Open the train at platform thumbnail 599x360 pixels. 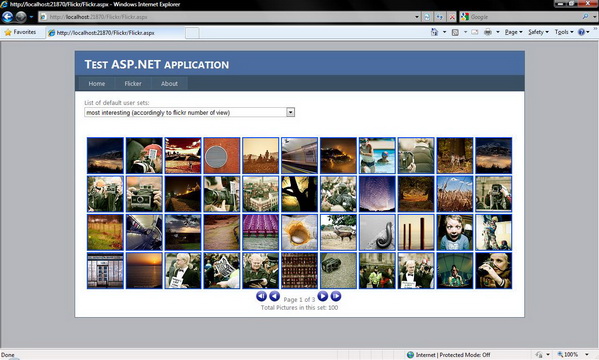[x=299, y=156]
